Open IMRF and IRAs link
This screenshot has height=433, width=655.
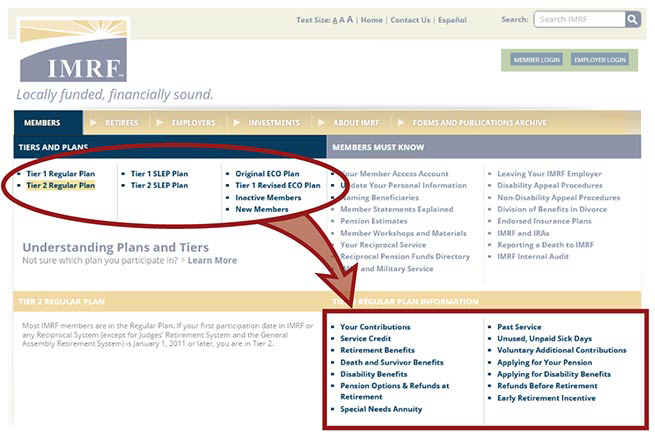[523, 233]
